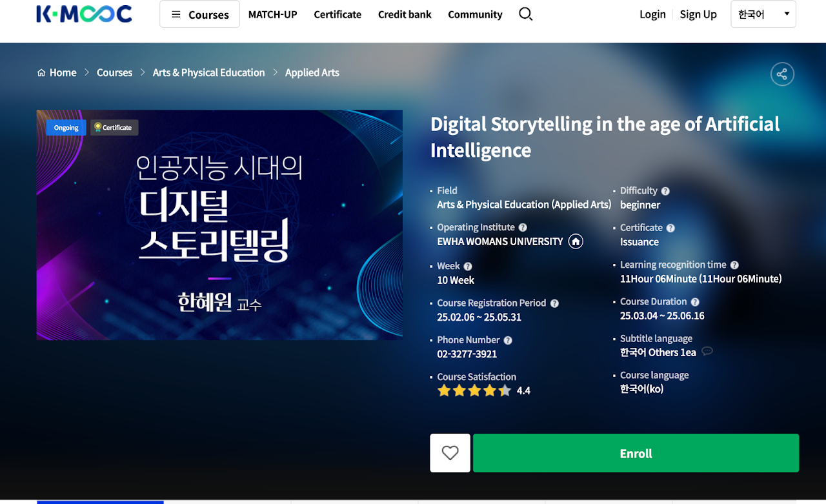
Task: Click the course thumbnail image
Action: coord(219,225)
